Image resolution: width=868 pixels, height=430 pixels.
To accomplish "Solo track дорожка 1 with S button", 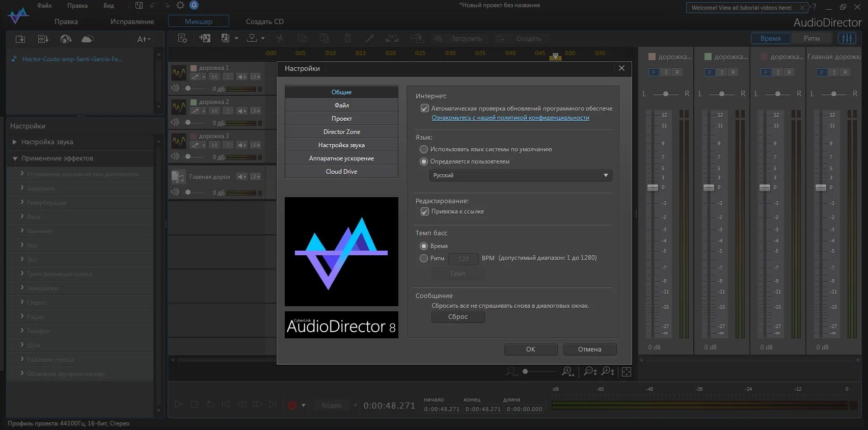I will coord(228,77).
